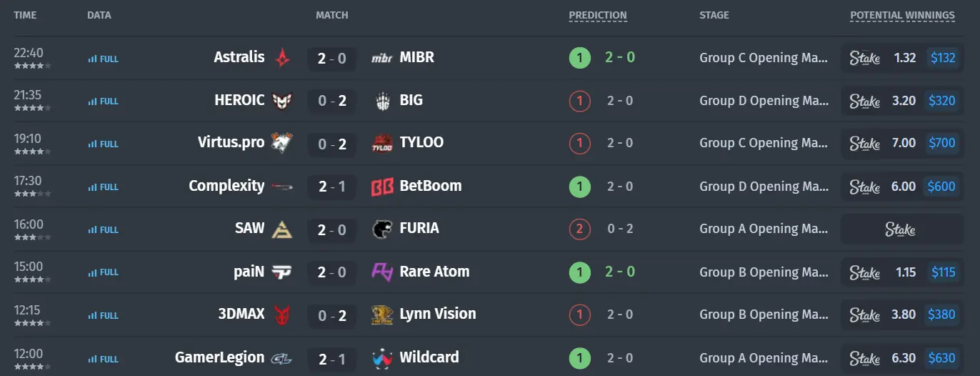This screenshot has height=376, width=980.
Task: Select the FURIA panther logo
Action: (x=382, y=229)
